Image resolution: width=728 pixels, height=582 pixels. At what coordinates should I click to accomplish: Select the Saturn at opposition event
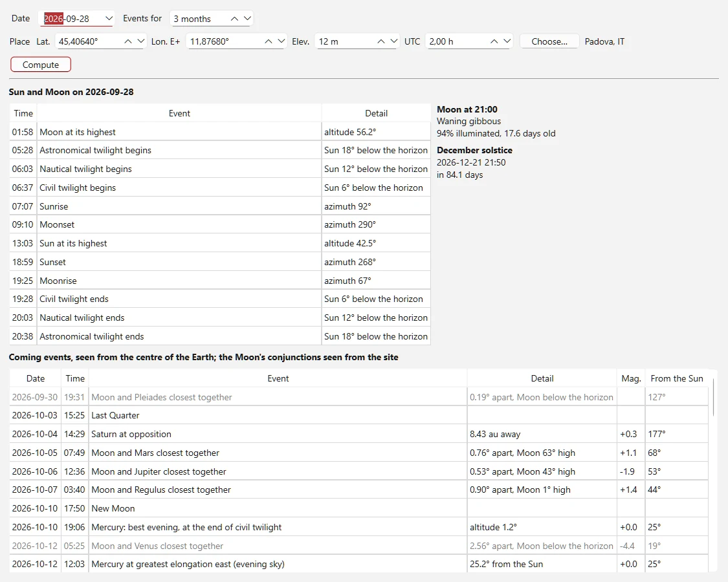point(359,434)
